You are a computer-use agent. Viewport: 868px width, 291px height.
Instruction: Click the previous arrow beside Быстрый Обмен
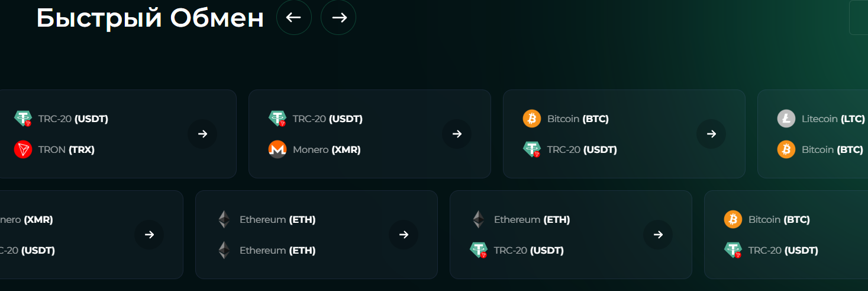(293, 17)
